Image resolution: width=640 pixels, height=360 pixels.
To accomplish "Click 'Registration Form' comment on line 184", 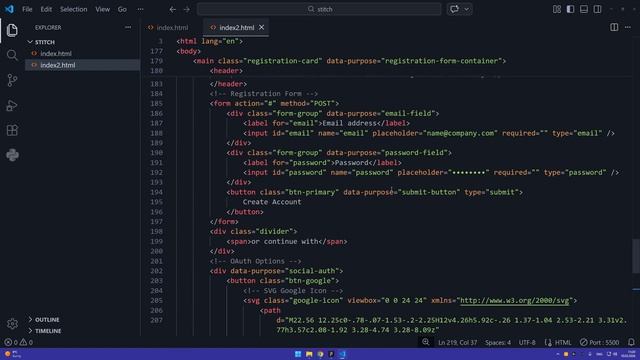I will [263, 93].
